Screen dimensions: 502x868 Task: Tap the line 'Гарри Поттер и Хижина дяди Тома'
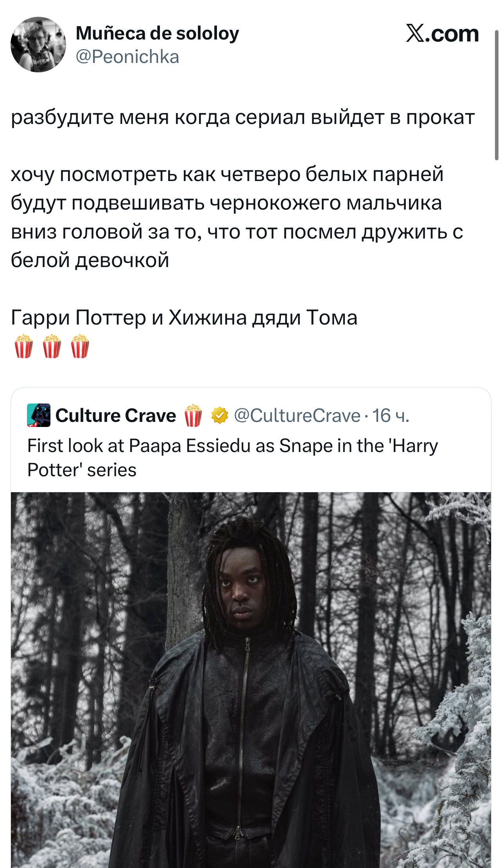click(184, 317)
